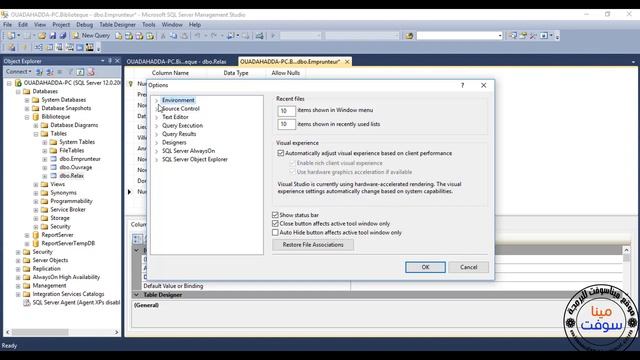Toggle the Show status bar checkbox

(275, 215)
